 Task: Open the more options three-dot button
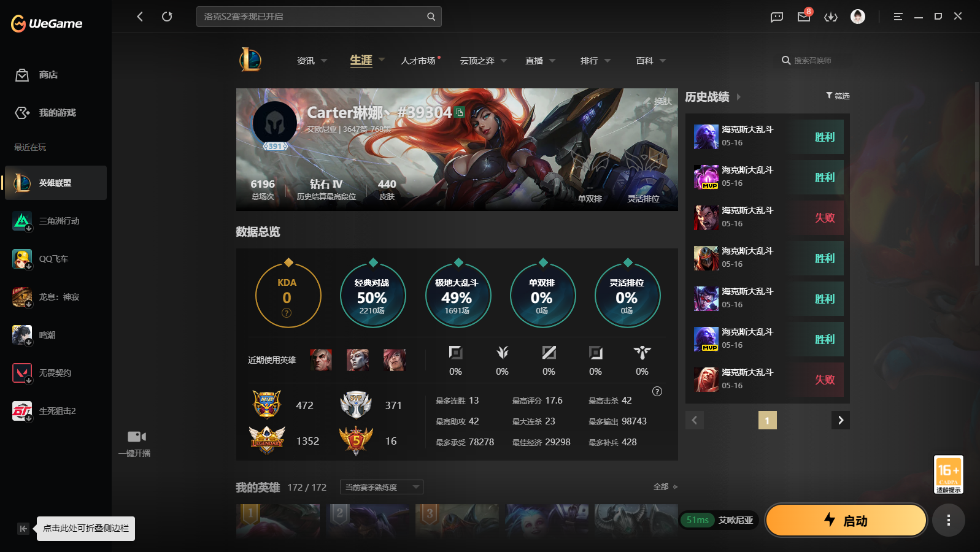coord(949,520)
